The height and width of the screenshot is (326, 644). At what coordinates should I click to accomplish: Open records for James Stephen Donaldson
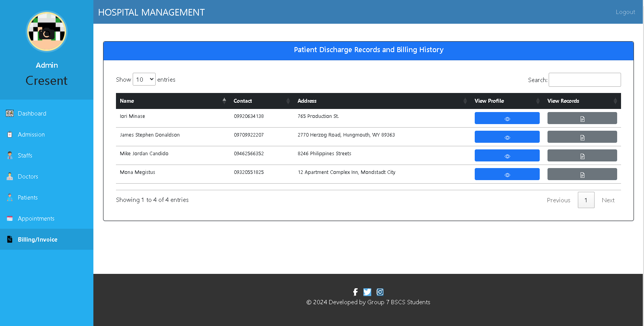coord(582,137)
